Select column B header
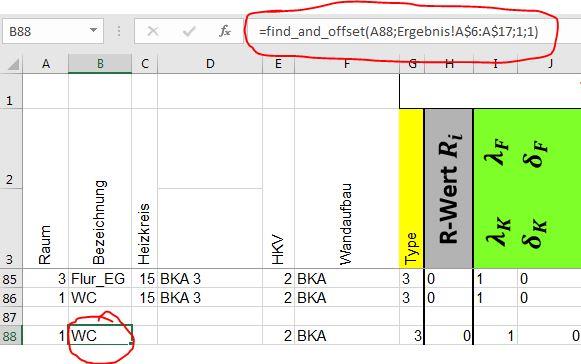This screenshot has width=581, height=364. pyautogui.click(x=100, y=64)
